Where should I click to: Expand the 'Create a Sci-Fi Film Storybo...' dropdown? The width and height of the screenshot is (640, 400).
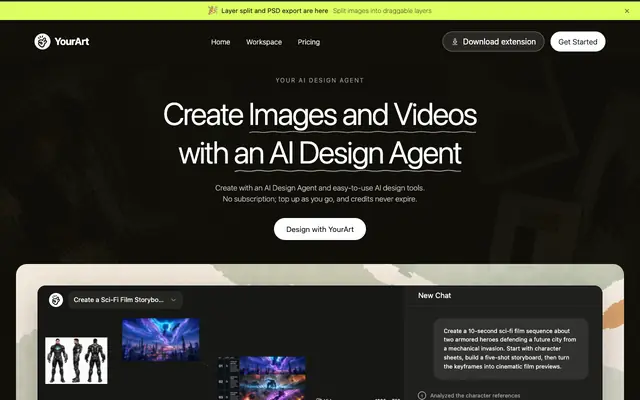click(125, 300)
